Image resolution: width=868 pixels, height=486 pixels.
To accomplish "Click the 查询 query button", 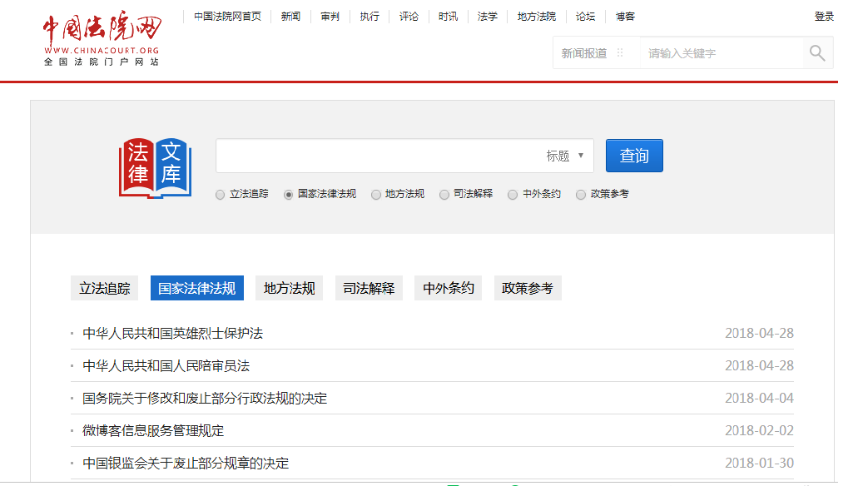I will [634, 156].
